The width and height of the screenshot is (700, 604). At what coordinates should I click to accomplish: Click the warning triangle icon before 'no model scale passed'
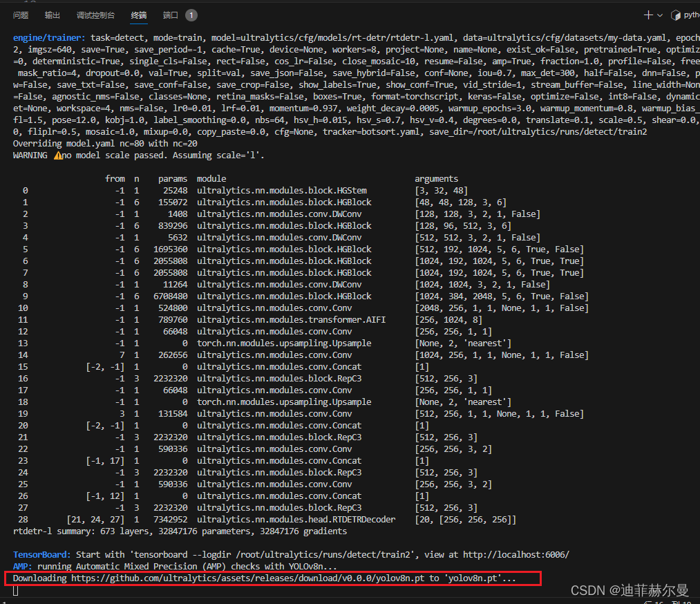click(58, 155)
